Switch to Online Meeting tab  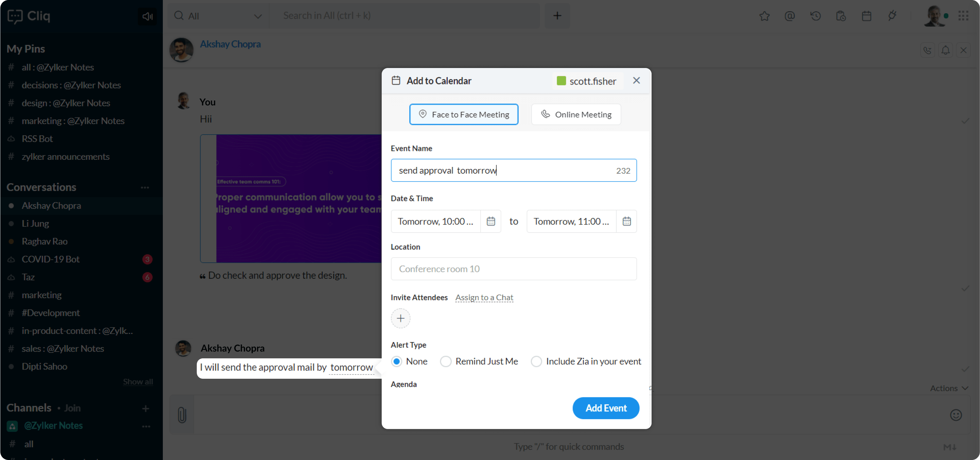(x=575, y=114)
